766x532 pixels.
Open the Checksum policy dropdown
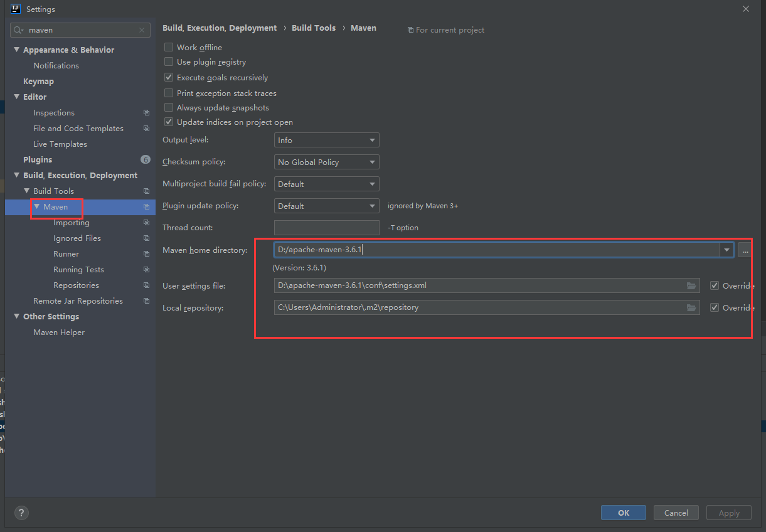[x=327, y=162]
